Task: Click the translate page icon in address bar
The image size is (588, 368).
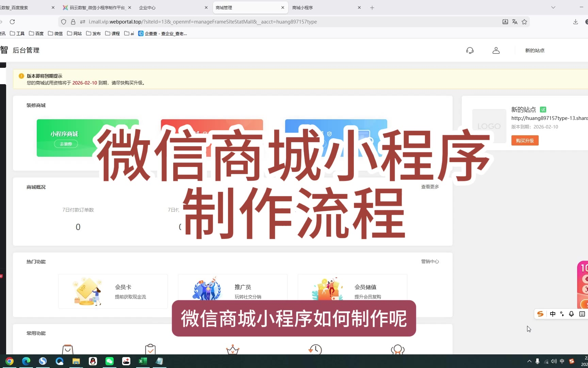Action: click(x=515, y=22)
